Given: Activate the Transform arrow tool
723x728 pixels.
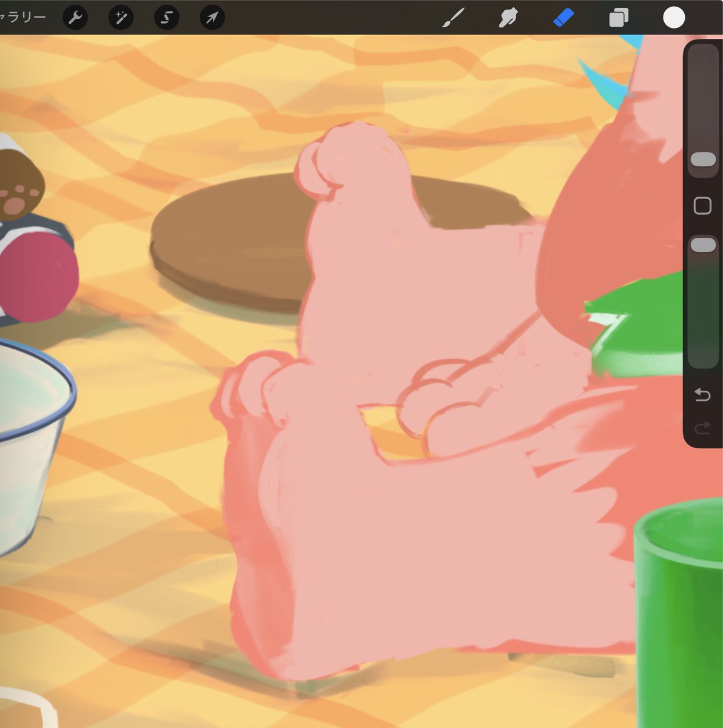Looking at the screenshot, I should [212, 18].
